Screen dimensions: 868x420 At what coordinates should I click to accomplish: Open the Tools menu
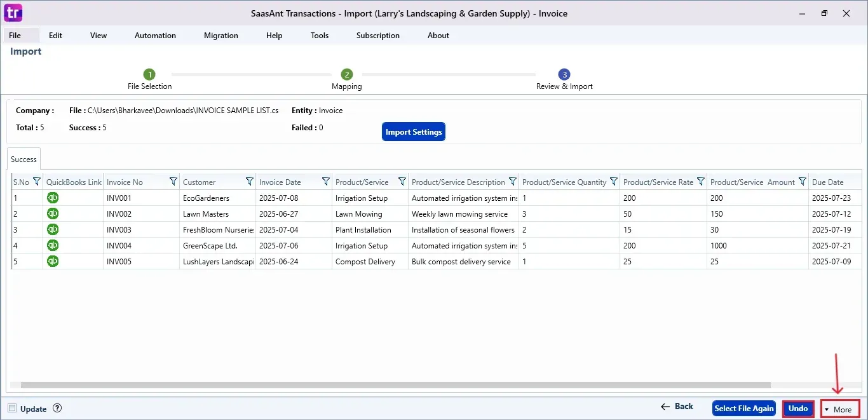(320, 36)
